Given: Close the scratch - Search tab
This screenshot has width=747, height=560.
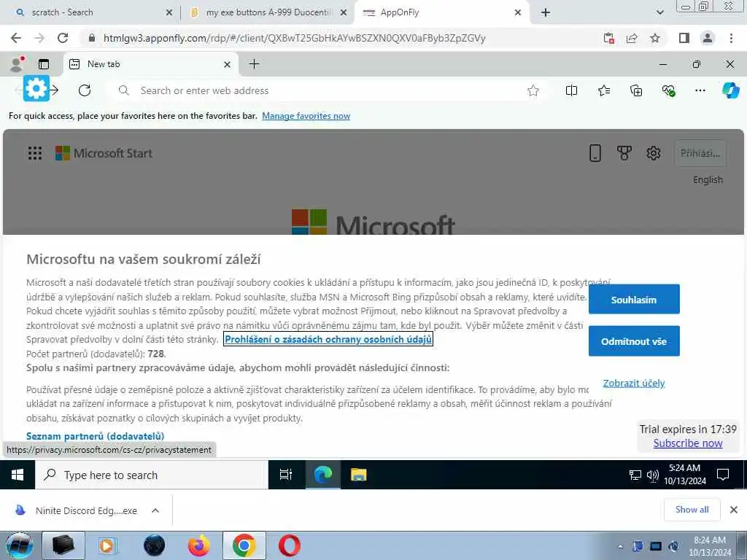Looking at the screenshot, I should (169, 13).
